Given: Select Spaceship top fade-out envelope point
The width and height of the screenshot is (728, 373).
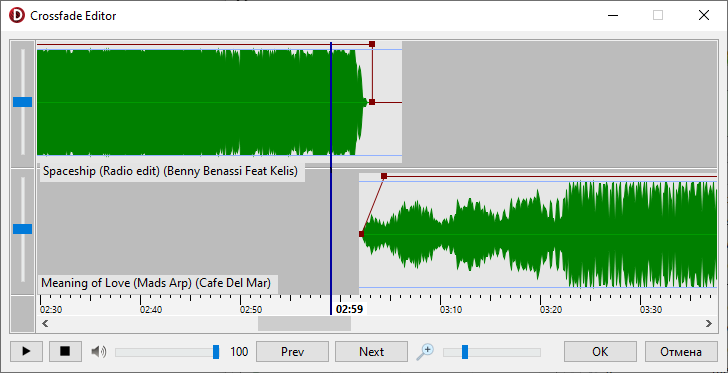Looking at the screenshot, I should 372,44.
